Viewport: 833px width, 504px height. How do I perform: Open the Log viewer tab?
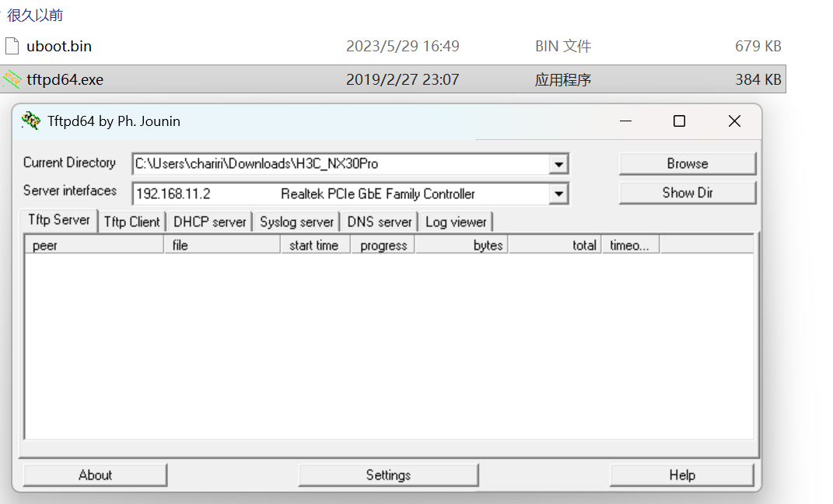(x=456, y=222)
